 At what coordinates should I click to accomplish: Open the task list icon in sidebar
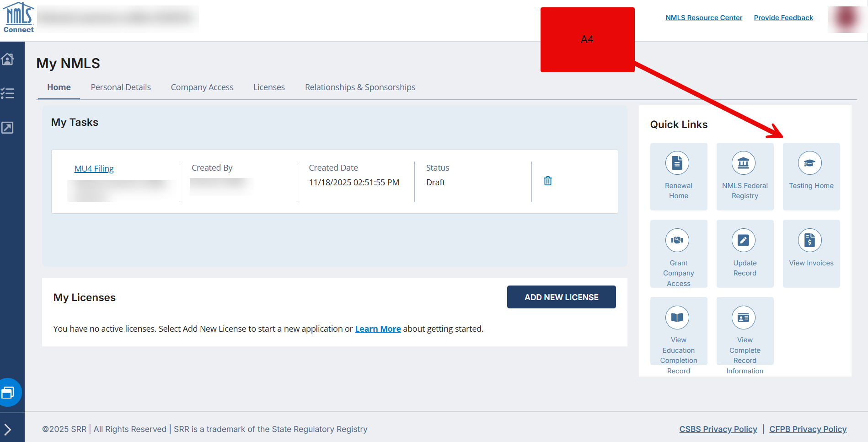8,93
